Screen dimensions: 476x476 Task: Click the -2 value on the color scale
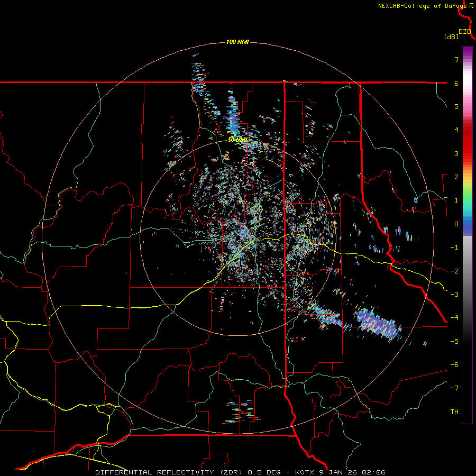click(x=454, y=271)
